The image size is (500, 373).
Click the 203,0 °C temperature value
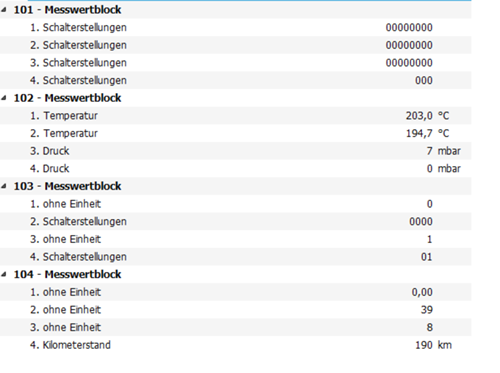point(427,116)
